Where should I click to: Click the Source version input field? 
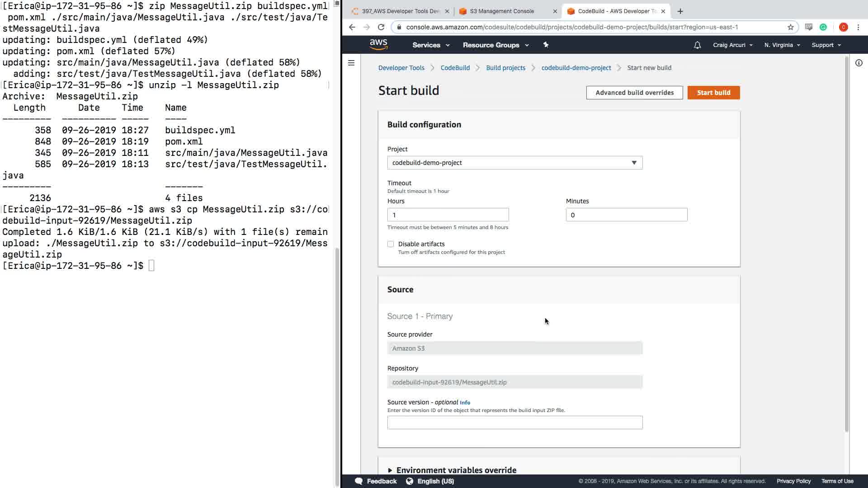point(514,422)
